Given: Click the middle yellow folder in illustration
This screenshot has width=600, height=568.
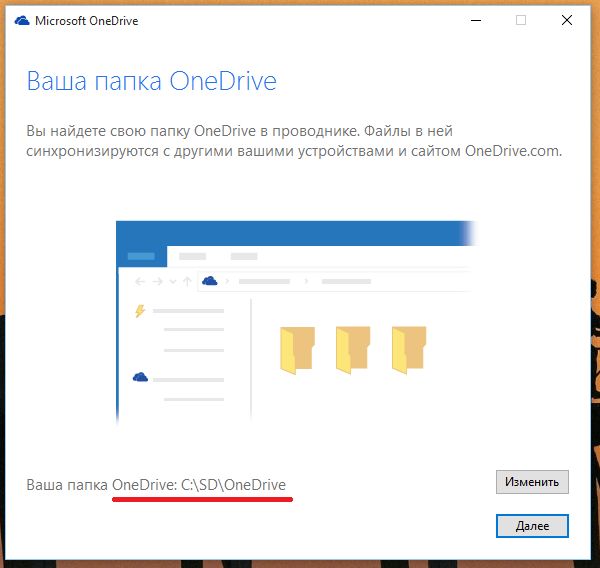Looking at the screenshot, I should point(353,350).
